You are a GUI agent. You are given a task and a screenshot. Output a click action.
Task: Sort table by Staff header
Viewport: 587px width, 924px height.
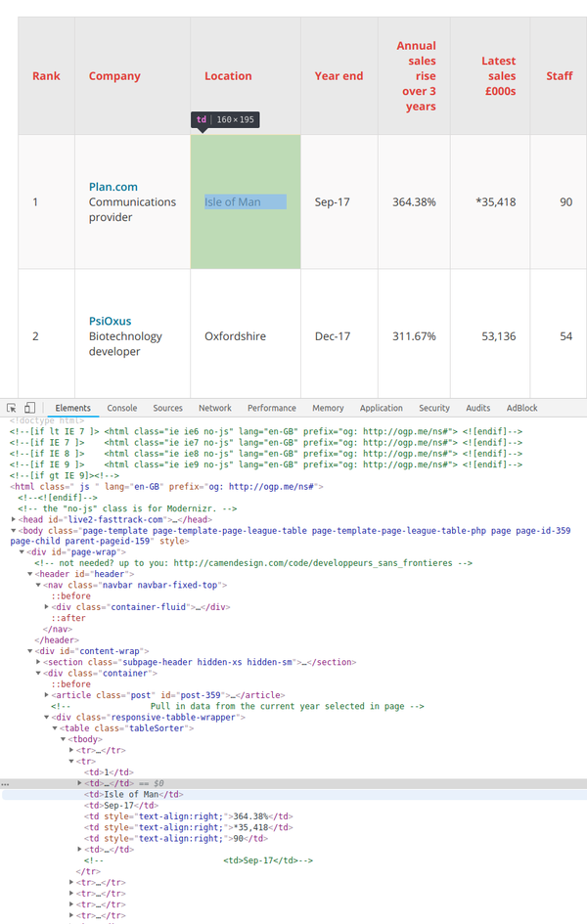(560, 76)
